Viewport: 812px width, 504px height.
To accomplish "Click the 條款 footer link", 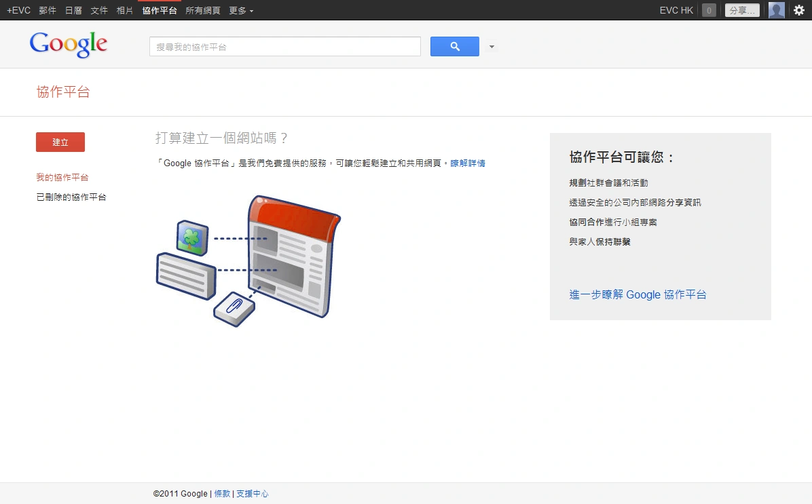I will point(222,494).
